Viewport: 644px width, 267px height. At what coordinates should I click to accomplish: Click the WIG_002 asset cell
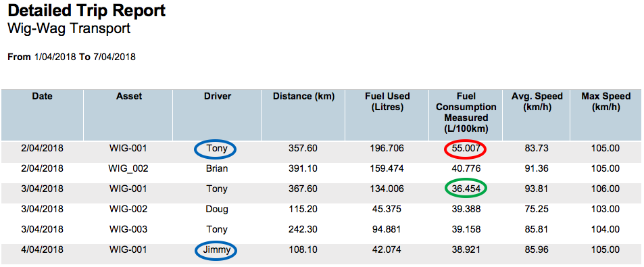coord(128,169)
